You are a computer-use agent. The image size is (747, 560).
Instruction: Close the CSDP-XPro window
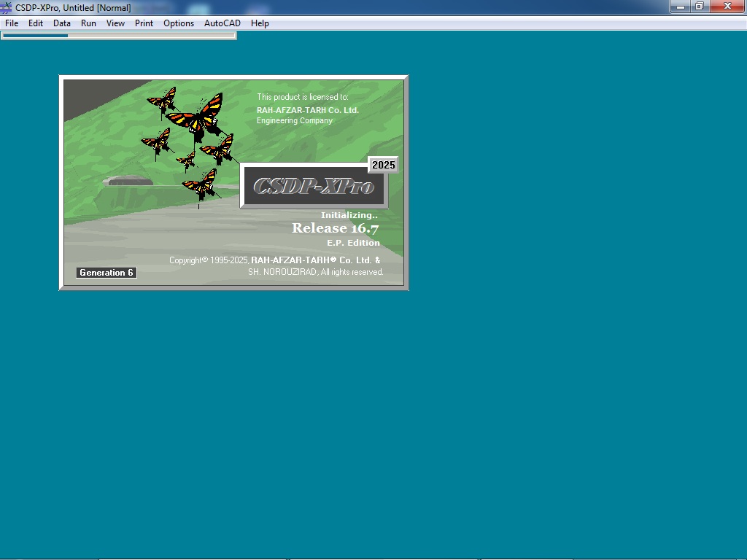[727, 7]
